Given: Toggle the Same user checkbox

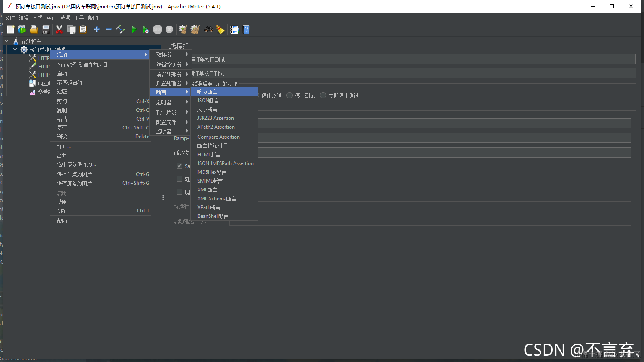Looking at the screenshot, I should coord(179,166).
